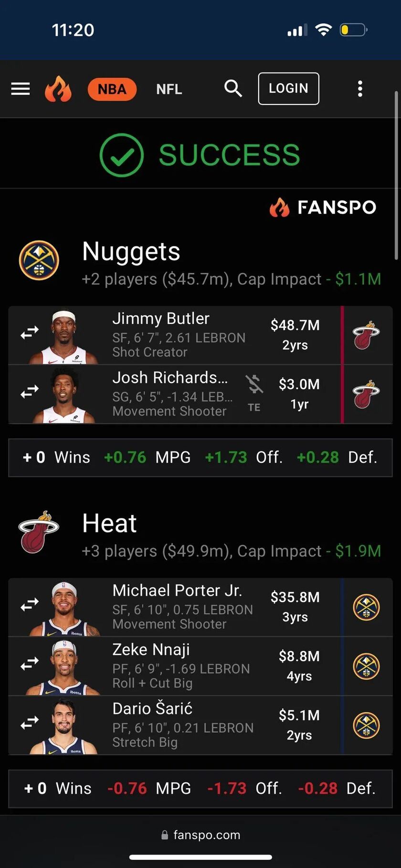Click Michael Porter Jr.'s headshot thumbnail
This screenshot has height=868, width=401.
65,608
